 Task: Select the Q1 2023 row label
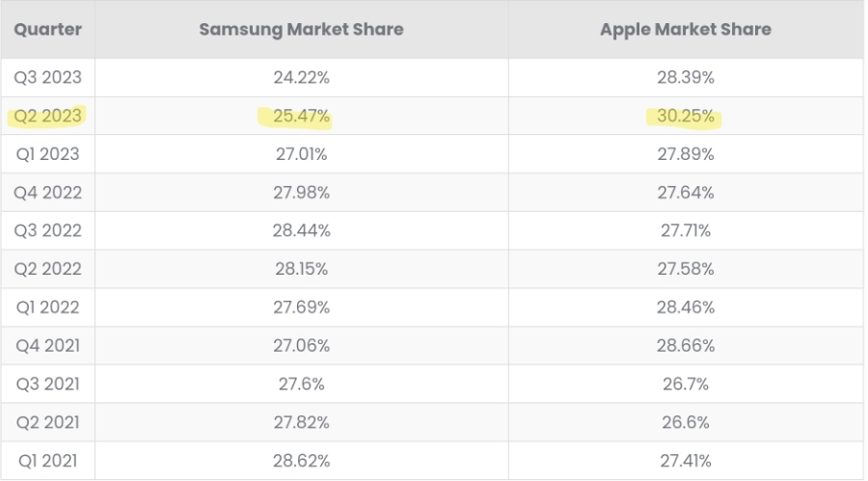[x=47, y=154]
